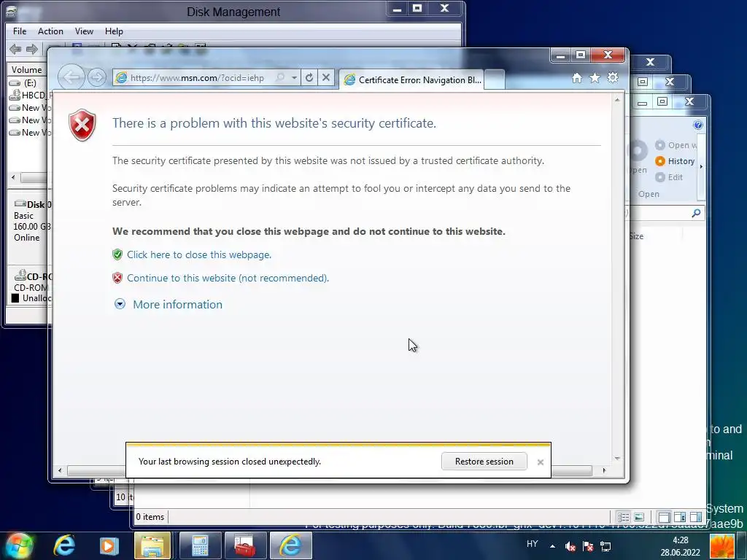This screenshot has height=560, width=747.
Task: Select the CD-ROM entry in Disk Management
Action: pyautogui.click(x=30, y=287)
